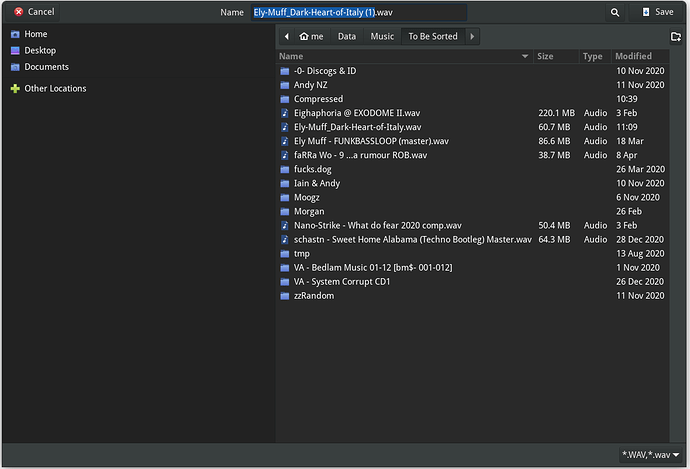Click the Nano-Strike audio file icon
This screenshot has width=690, height=469.
pyautogui.click(x=285, y=226)
